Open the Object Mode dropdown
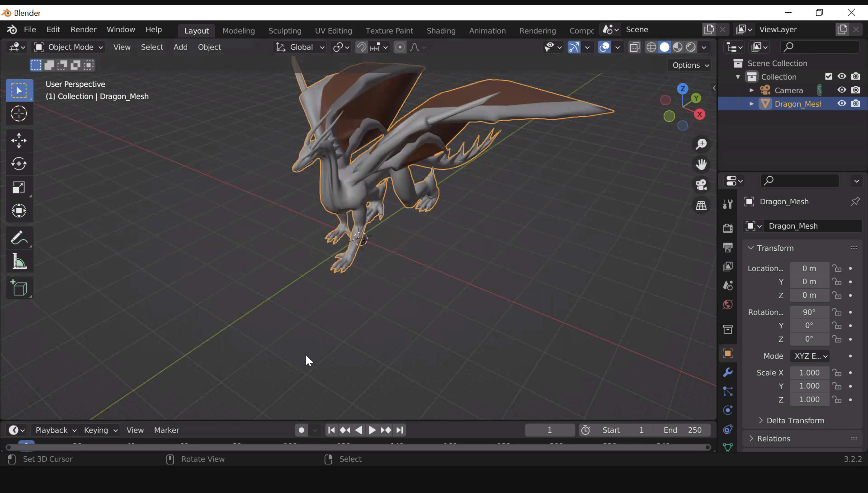 coord(68,47)
